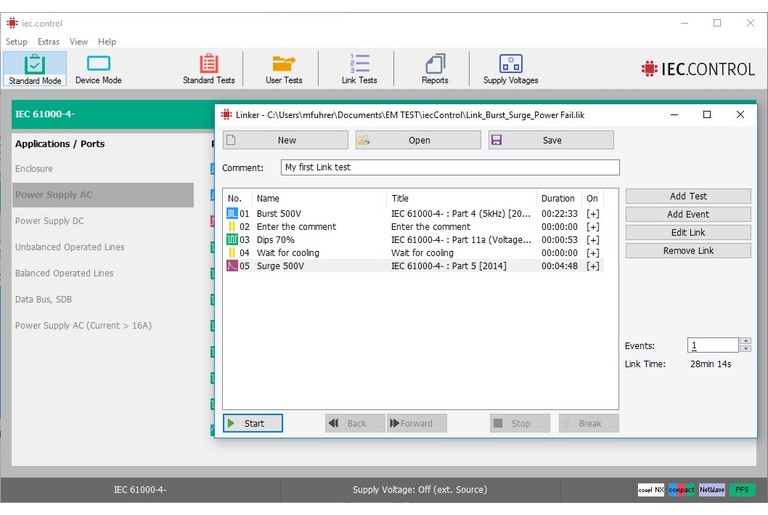Select the Wait for cooling row
This screenshot has width=768, height=515.
pos(414,253)
